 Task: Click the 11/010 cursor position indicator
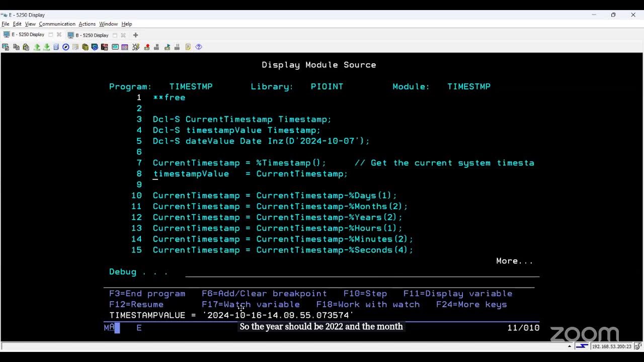click(523, 328)
